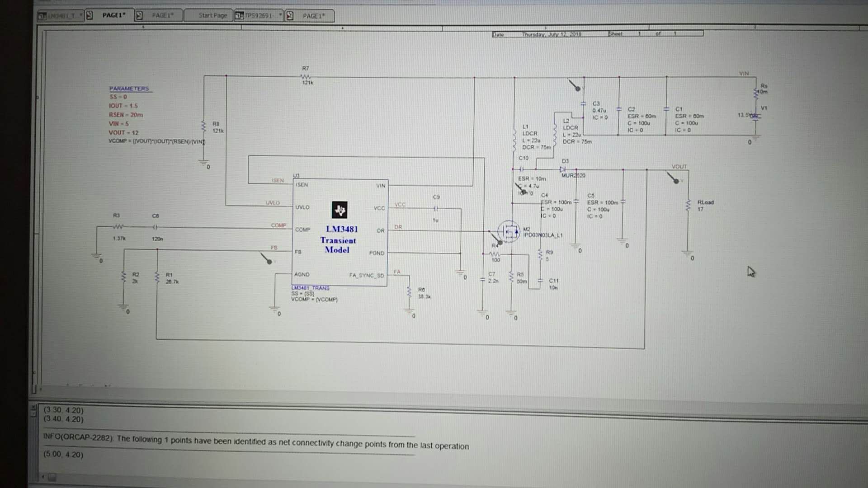This screenshot has height=488, width=868.
Task: Click the ISEN pin on U3
Action: tap(302, 185)
